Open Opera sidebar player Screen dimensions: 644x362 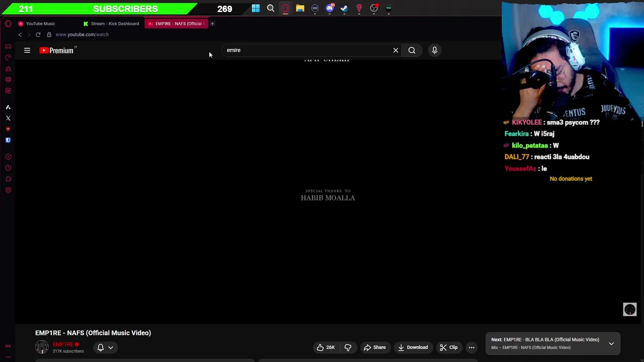click(x=8, y=157)
